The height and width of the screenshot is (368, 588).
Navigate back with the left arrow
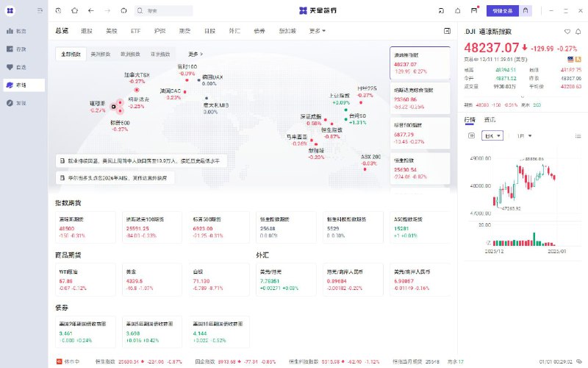coord(90,10)
